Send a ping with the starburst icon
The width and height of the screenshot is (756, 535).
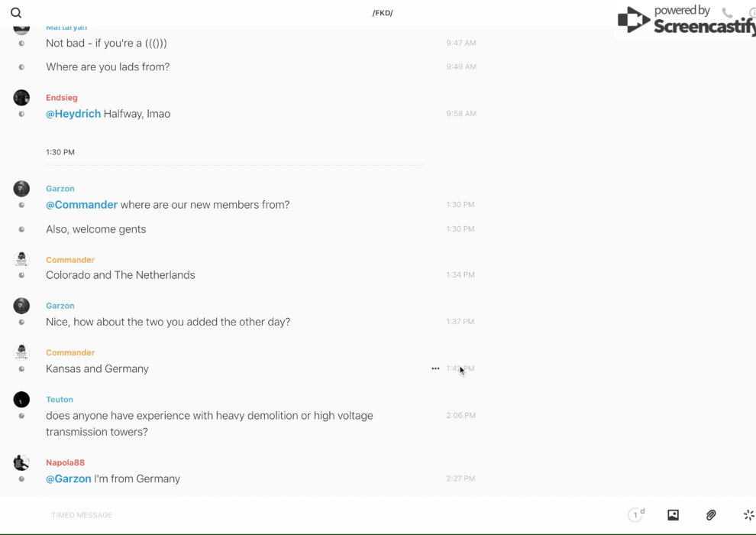748,515
